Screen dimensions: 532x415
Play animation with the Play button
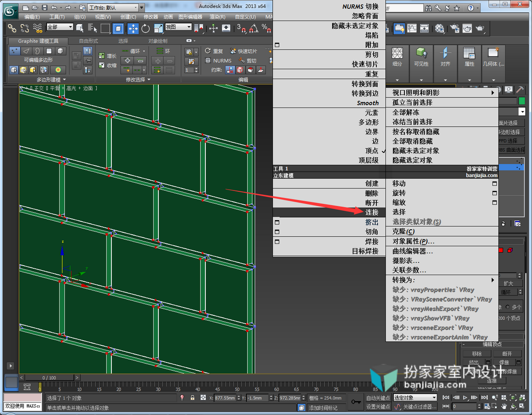click(465, 397)
